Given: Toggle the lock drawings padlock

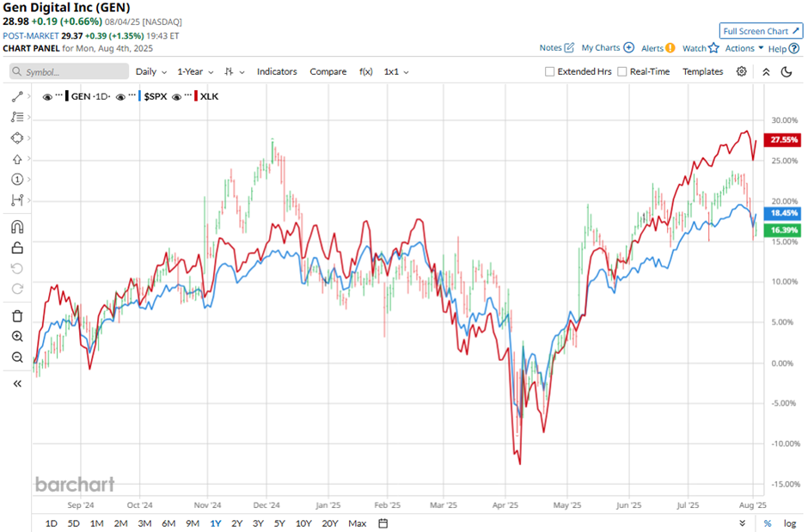Looking at the screenshot, I should 17,248.
